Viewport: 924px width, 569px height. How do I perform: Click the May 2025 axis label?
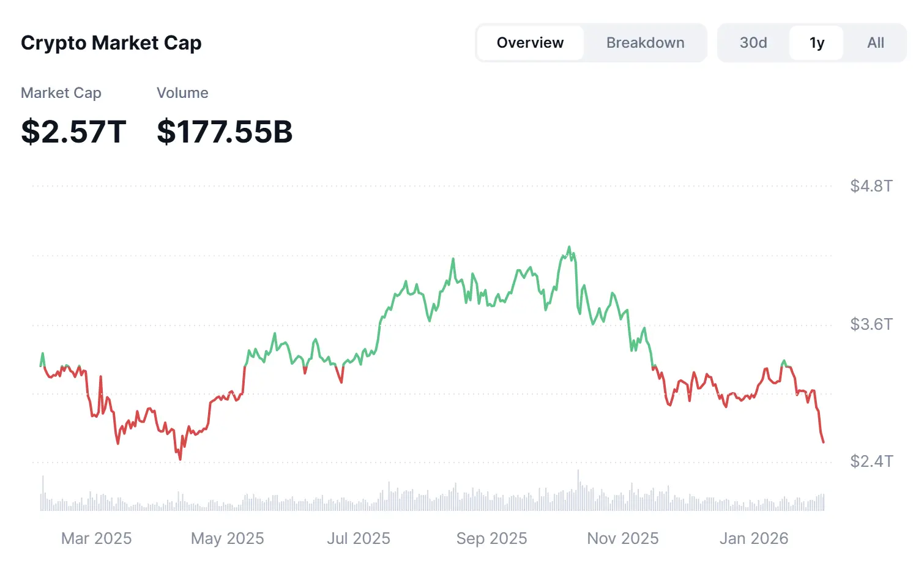pos(228,538)
